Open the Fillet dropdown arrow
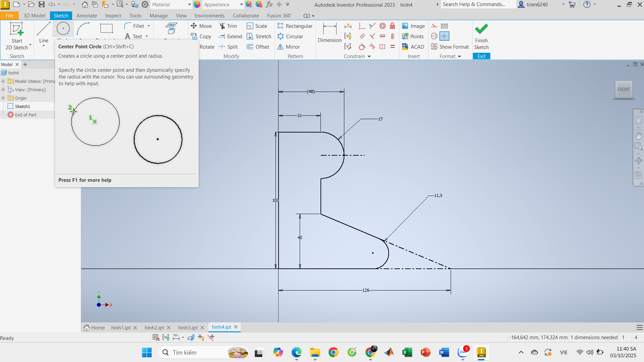The image size is (644, 362). pos(149,26)
